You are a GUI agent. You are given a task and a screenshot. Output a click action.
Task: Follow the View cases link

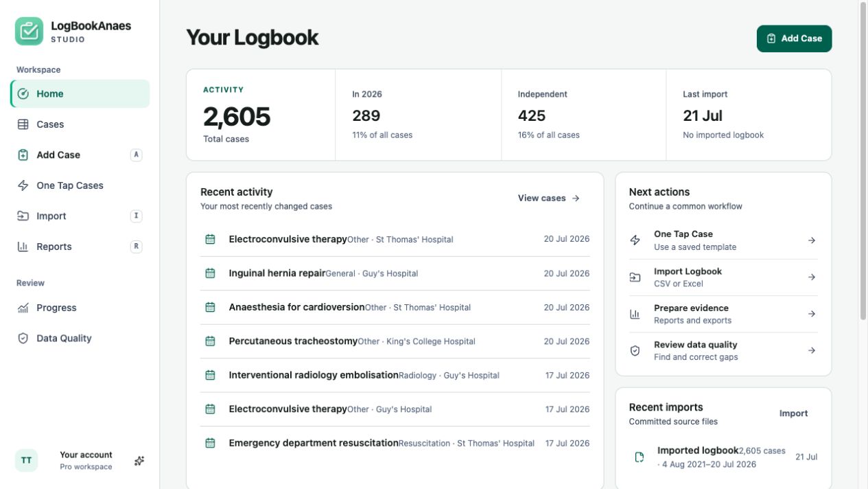pyautogui.click(x=548, y=198)
